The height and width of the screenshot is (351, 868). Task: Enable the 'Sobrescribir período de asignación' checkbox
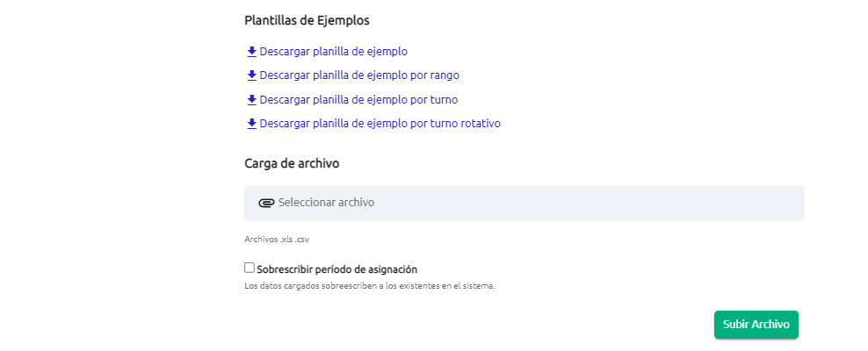click(250, 269)
